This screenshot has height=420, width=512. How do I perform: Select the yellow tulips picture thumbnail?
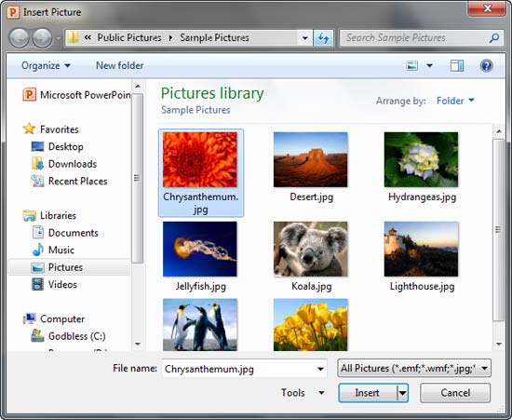(x=311, y=325)
